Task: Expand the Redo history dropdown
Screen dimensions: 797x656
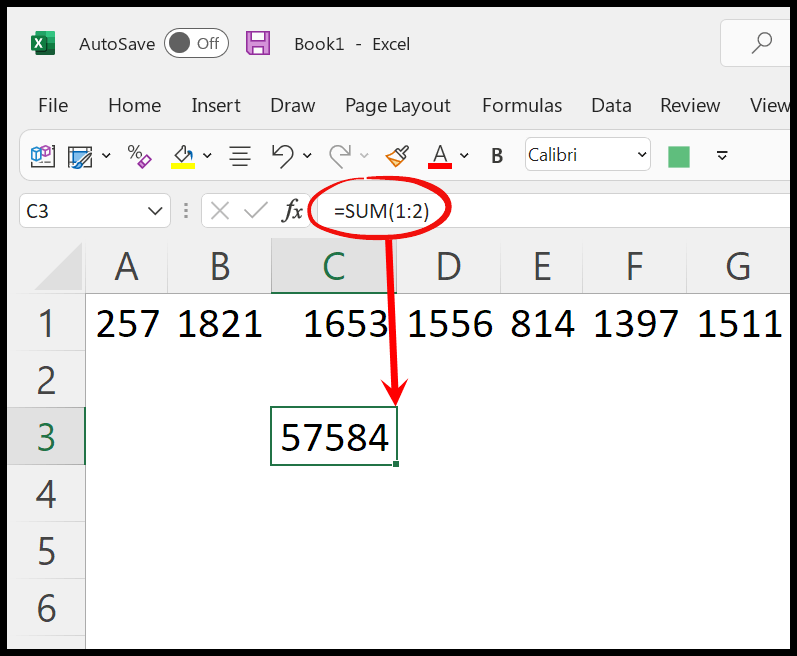Action: [364, 155]
